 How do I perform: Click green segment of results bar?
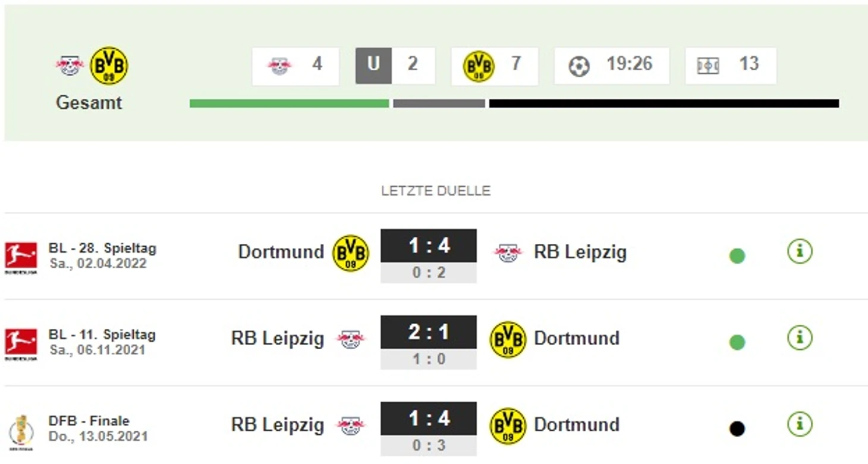(x=289, y=104)
